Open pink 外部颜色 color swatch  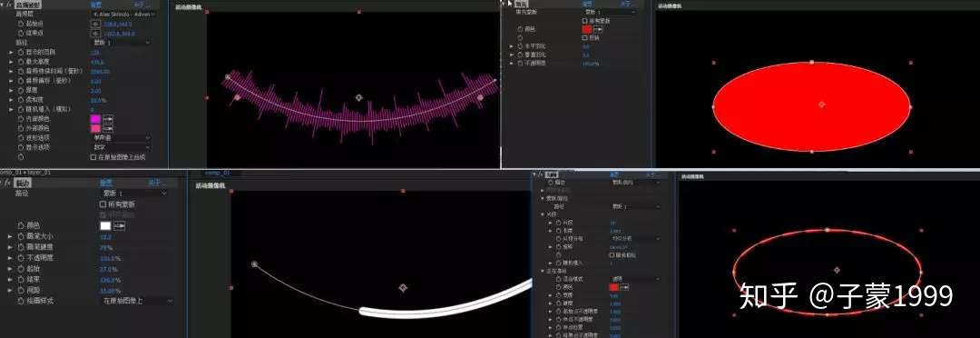point(95,128)
